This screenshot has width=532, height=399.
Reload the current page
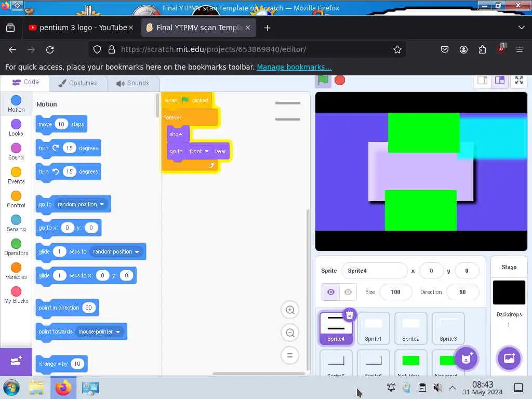pyautogui.click(x=50, y=49)
